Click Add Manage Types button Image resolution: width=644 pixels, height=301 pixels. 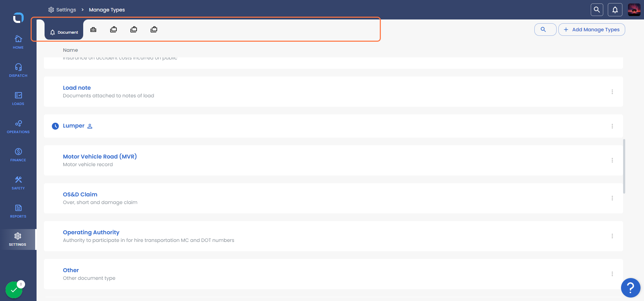click(591, 30)
